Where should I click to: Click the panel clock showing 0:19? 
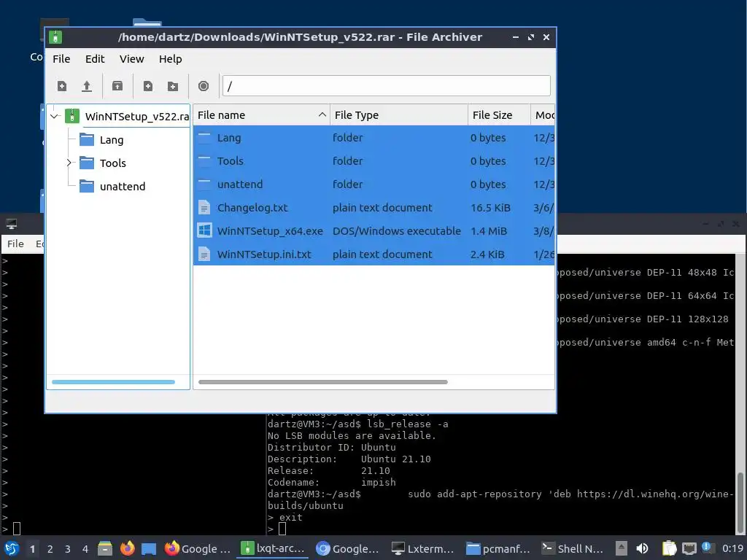click(x=732, y=548)
